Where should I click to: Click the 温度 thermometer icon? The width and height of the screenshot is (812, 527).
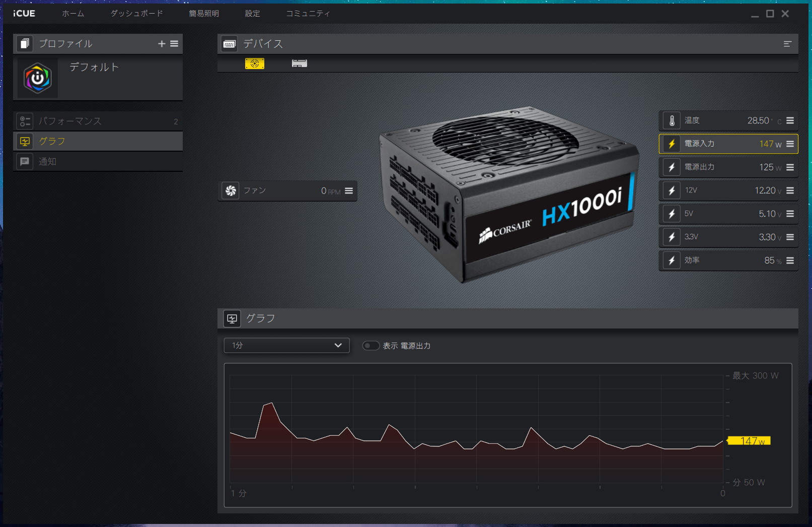point(672,121)
